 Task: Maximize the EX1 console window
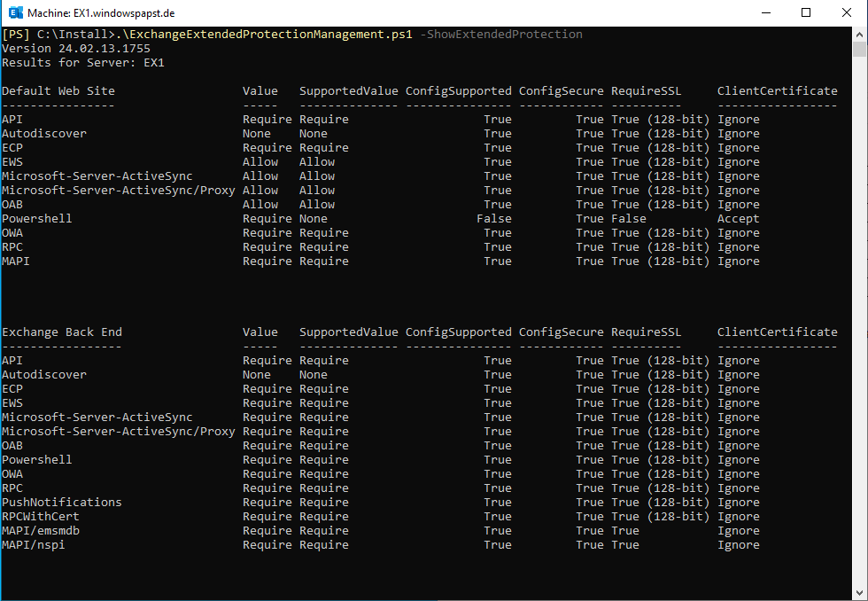pos(805,12)
